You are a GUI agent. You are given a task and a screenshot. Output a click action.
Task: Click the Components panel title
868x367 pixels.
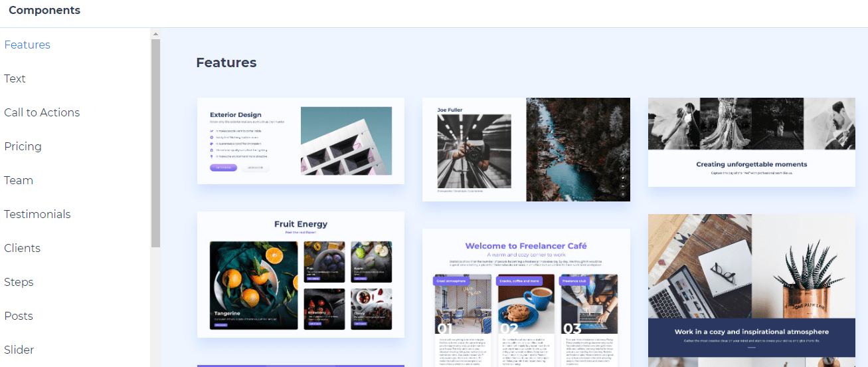point(44,10)
